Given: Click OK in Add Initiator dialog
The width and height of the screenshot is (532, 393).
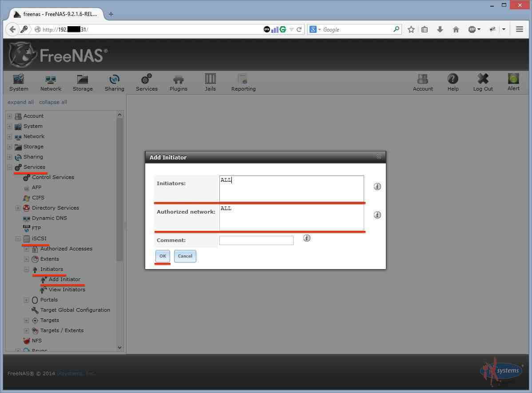Looking at the screenshot, I should pos(163,256).
